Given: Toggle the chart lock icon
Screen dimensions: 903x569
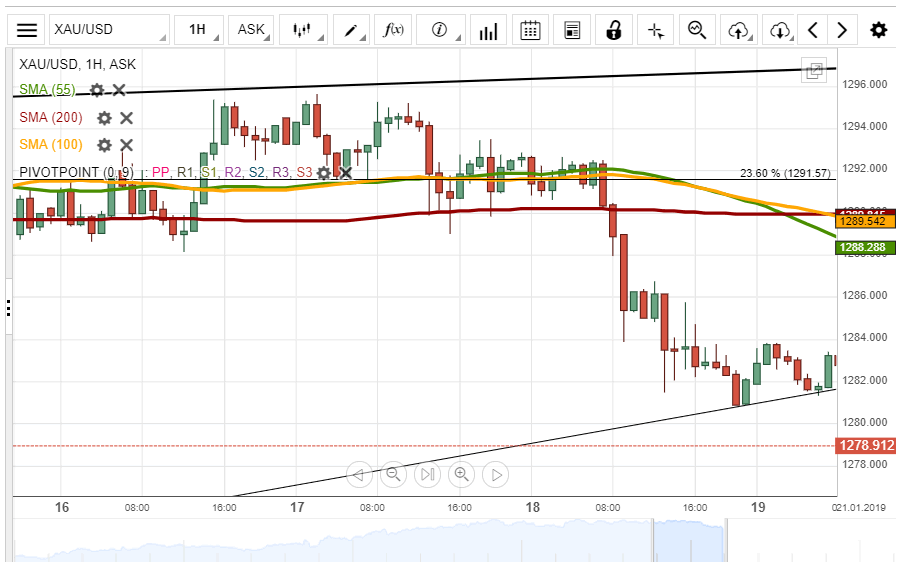Looking at the screenshot, I should (614, 30).
